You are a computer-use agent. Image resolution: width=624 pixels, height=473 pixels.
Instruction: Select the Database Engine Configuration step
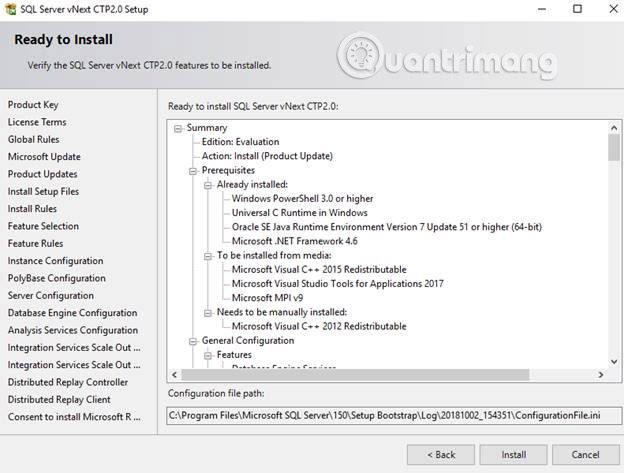[72, 313]
